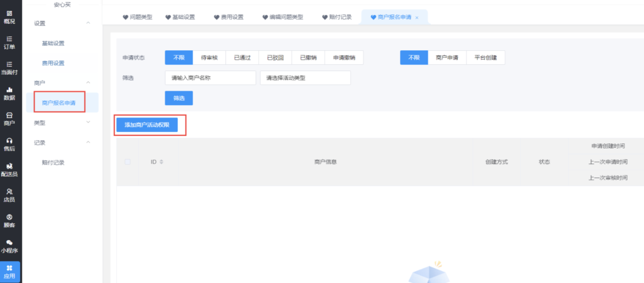644x283 pixels.
Task: Click the 配送员 delivery rider icon
Action: (9, 169)
